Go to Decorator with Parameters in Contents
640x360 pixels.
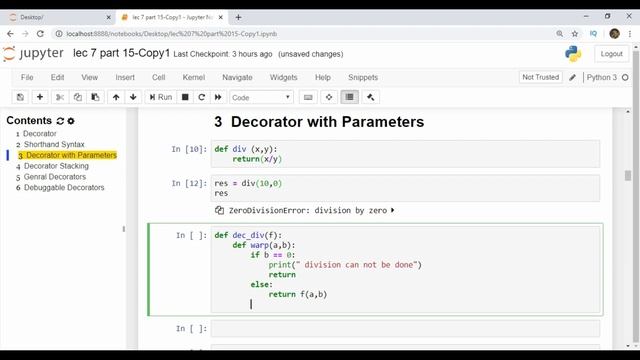(71, 155)
